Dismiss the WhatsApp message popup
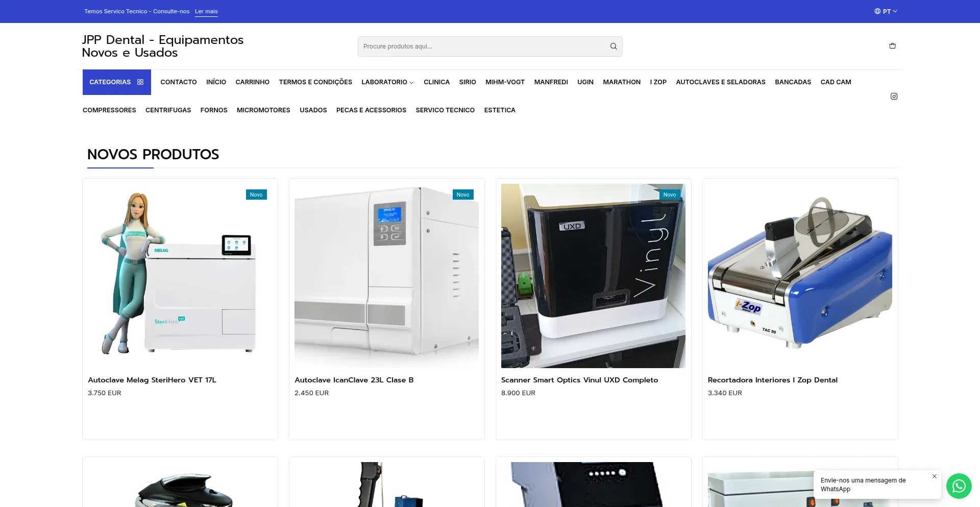Image resolution: width=980 pixels, height=507 pixels. tap(935, 476)
